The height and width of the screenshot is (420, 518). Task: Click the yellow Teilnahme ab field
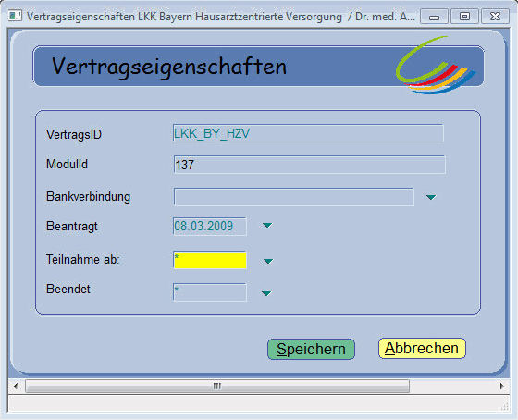point(210,260)
